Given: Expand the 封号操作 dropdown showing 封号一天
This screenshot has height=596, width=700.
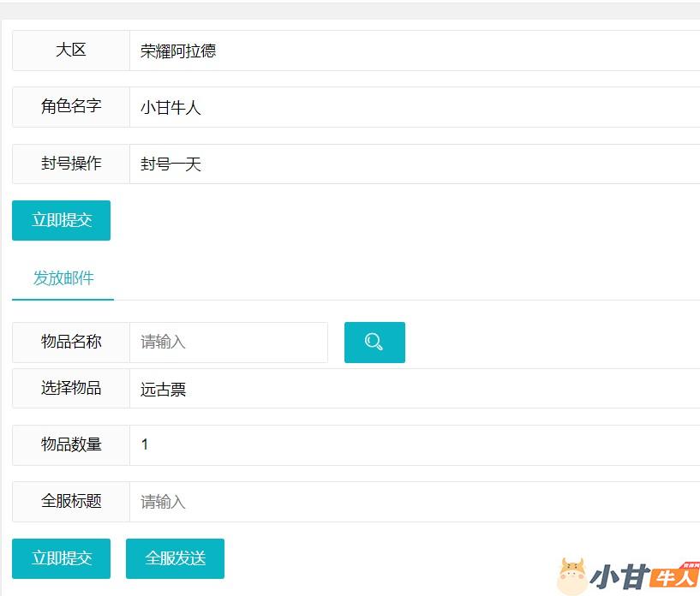Looking at the screenshot, I should coord(415,164).
